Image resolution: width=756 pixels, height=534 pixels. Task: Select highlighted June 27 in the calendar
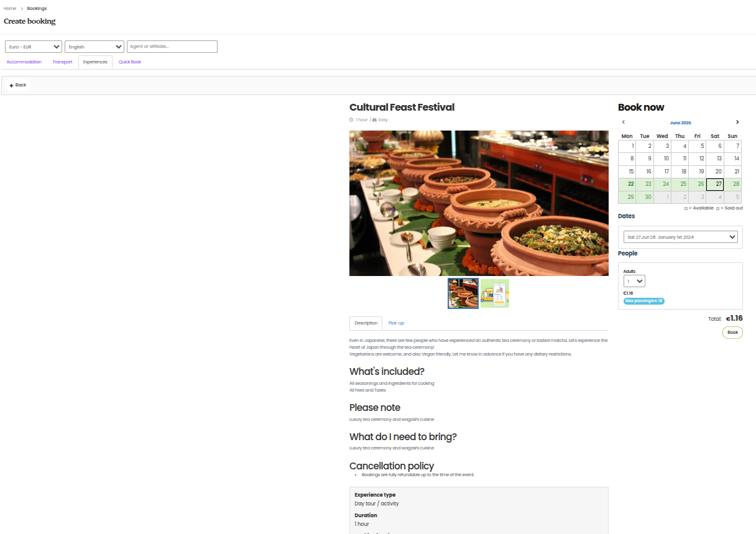coord(715,184)
